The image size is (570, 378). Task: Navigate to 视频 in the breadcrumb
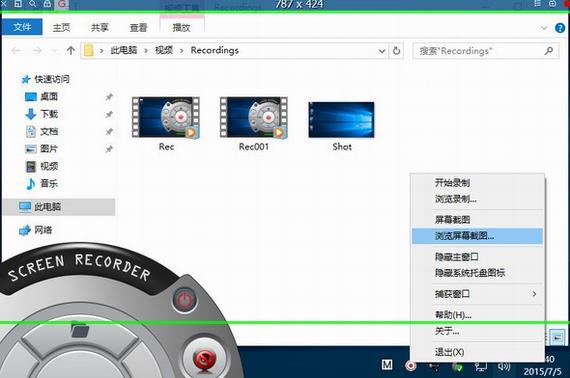point(164,50)
